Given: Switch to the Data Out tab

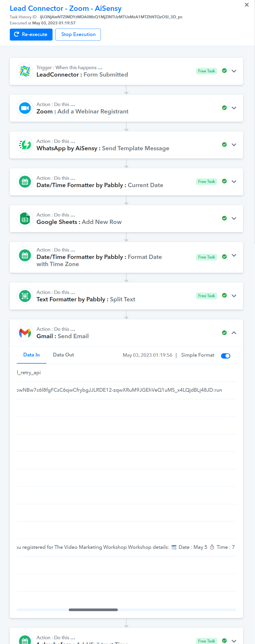Looking at the screenshot, I should tap(63, 355).
